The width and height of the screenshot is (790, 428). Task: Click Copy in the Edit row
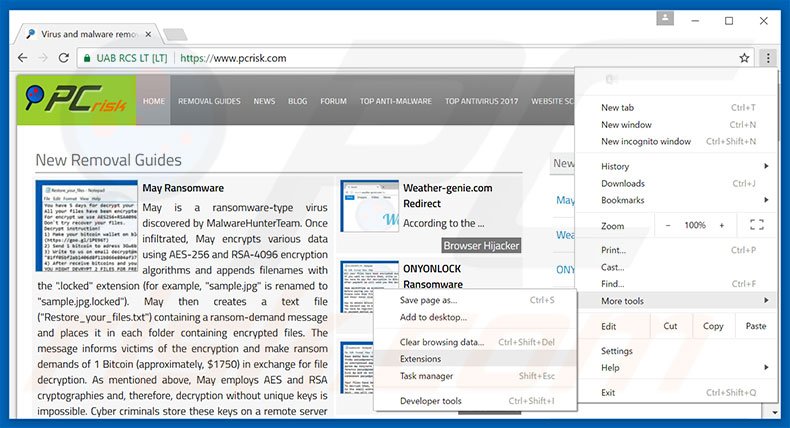713,326
